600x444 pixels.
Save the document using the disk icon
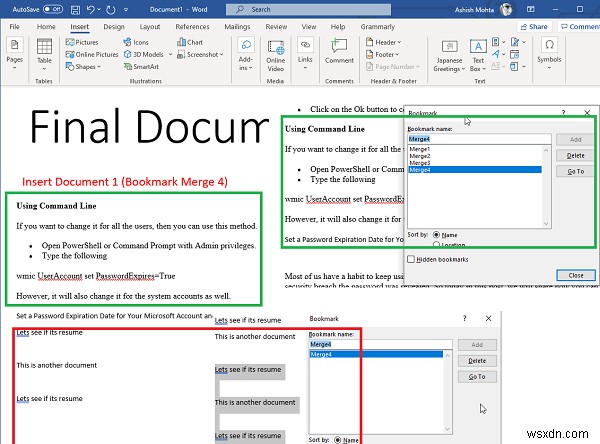[76, 10]
